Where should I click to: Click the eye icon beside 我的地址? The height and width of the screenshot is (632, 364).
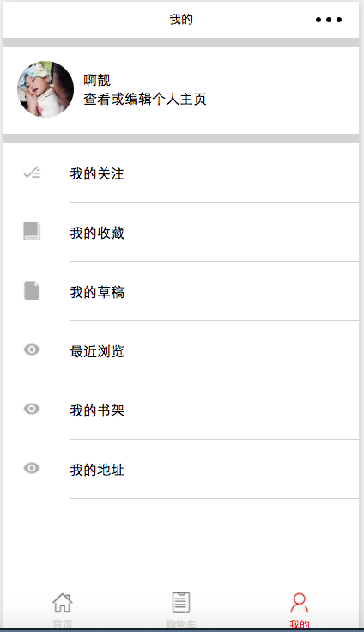[x=32, y=468]
